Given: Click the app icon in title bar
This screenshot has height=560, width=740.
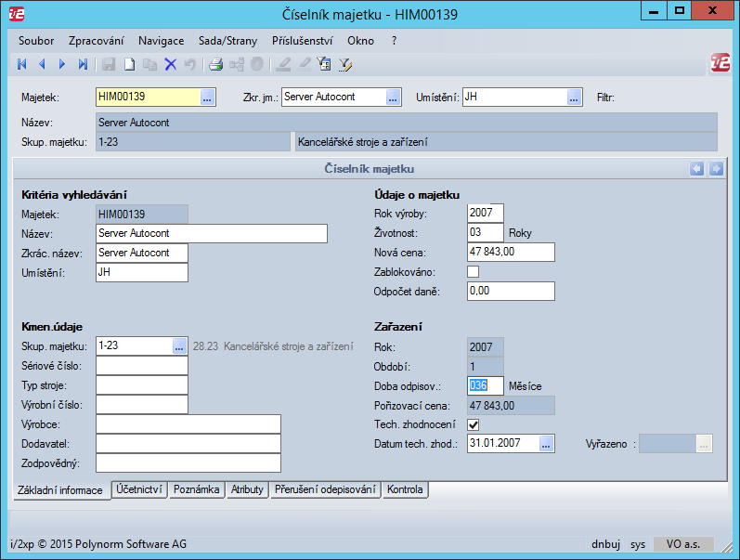Looking at the screenshot, I should 17,14.
